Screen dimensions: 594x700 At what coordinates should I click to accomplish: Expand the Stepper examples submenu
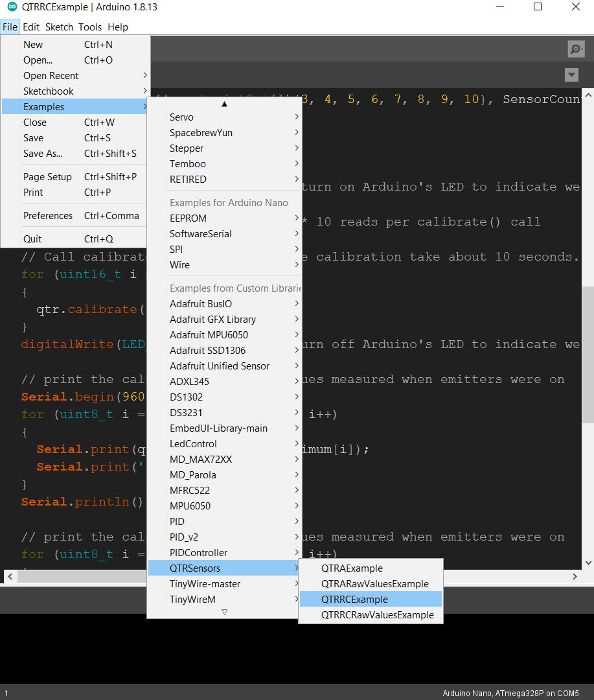[225, 148]
